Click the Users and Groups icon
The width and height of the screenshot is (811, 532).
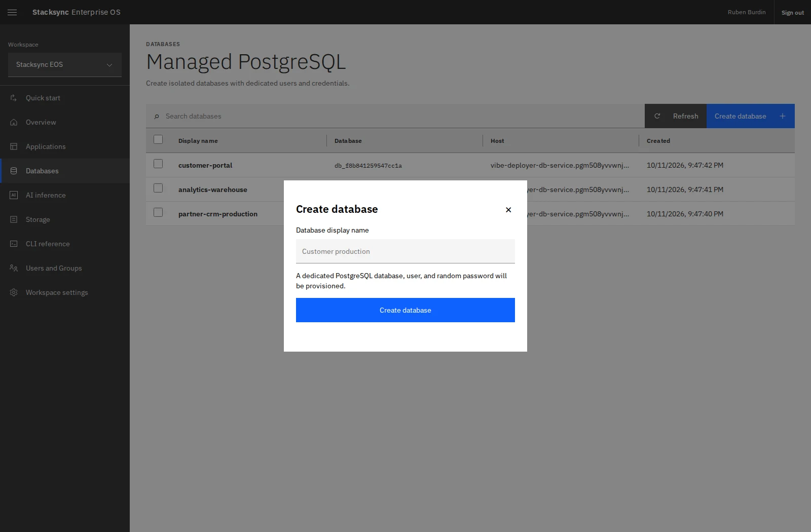point(14,268)
